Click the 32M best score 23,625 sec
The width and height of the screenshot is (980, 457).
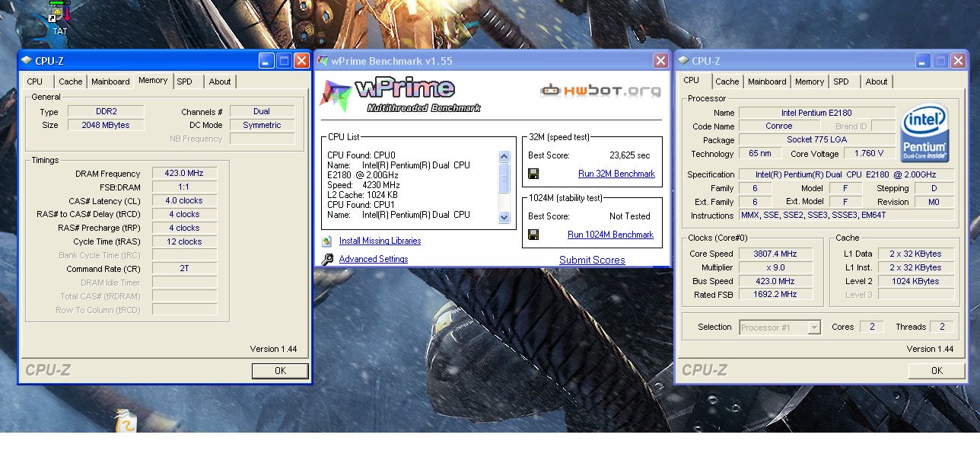pos(629,155)
